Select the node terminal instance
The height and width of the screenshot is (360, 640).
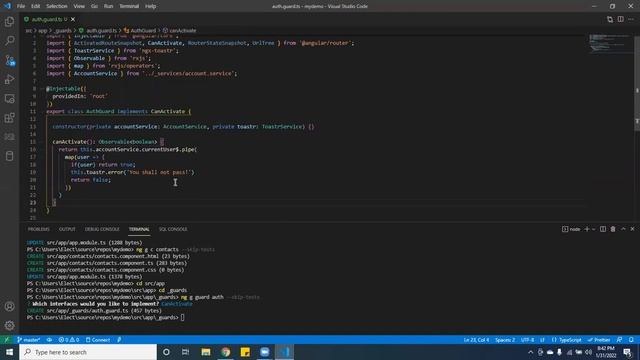pos(571,229)
